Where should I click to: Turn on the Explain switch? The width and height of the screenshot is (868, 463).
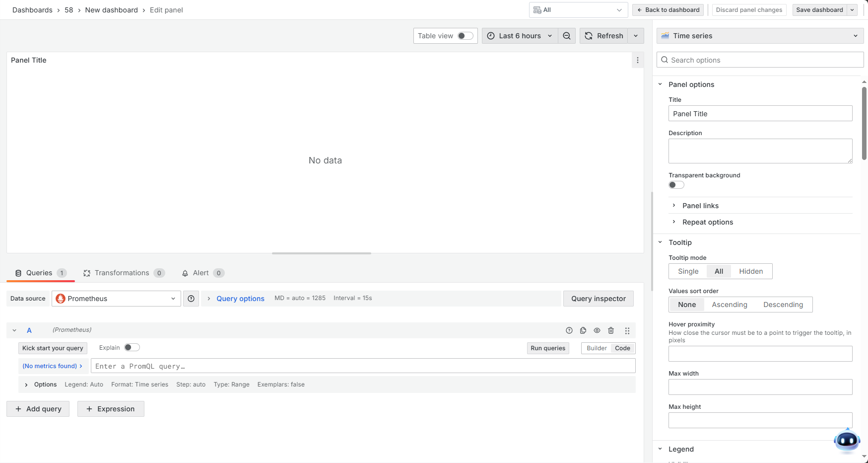pyautogui.click(x=132, y=348)
